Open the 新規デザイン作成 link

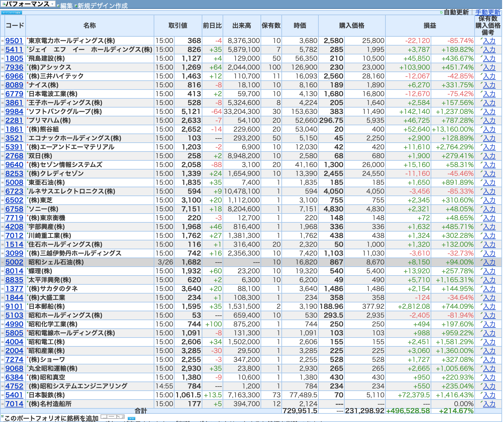tap(102, 6)
